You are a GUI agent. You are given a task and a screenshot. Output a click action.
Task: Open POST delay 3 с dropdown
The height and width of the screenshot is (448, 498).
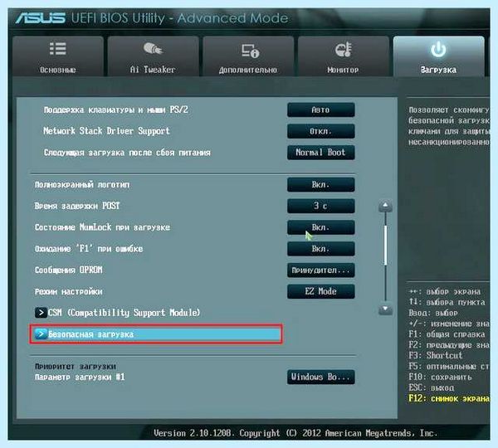pos(320,206)
